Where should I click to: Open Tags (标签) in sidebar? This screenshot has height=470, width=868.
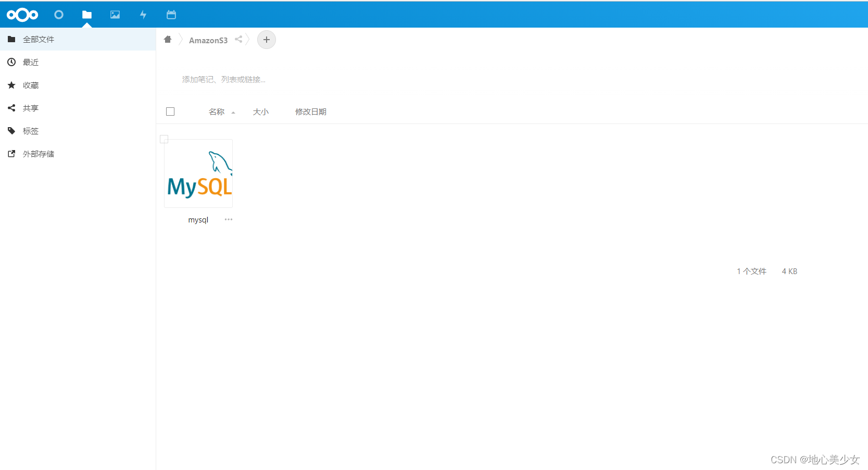(x=78, y=131)
